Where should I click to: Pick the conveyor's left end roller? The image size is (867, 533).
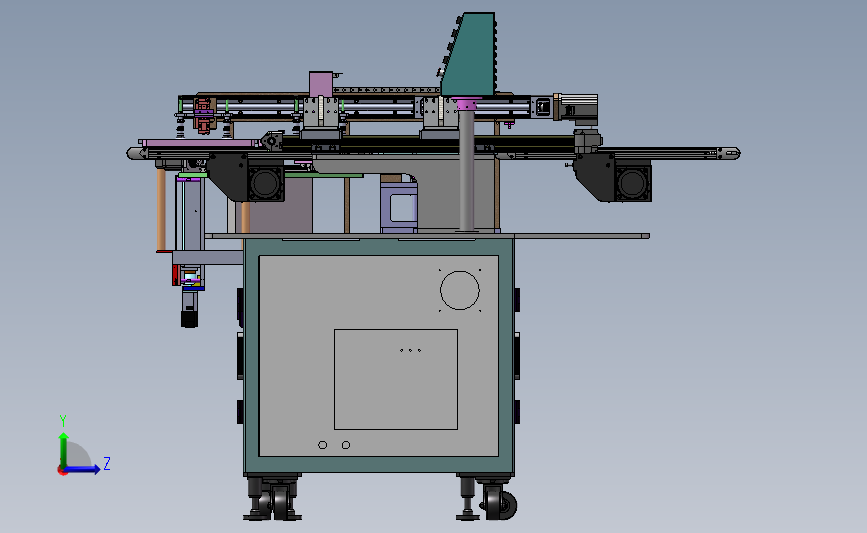[135, 153]
